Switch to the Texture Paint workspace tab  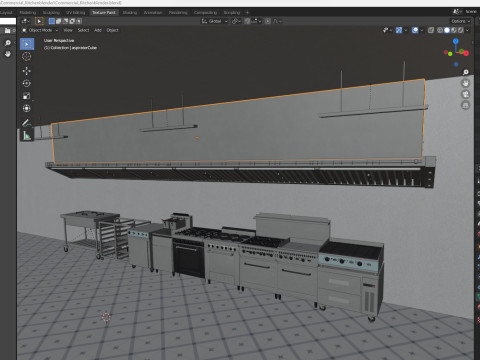[104, 12]
